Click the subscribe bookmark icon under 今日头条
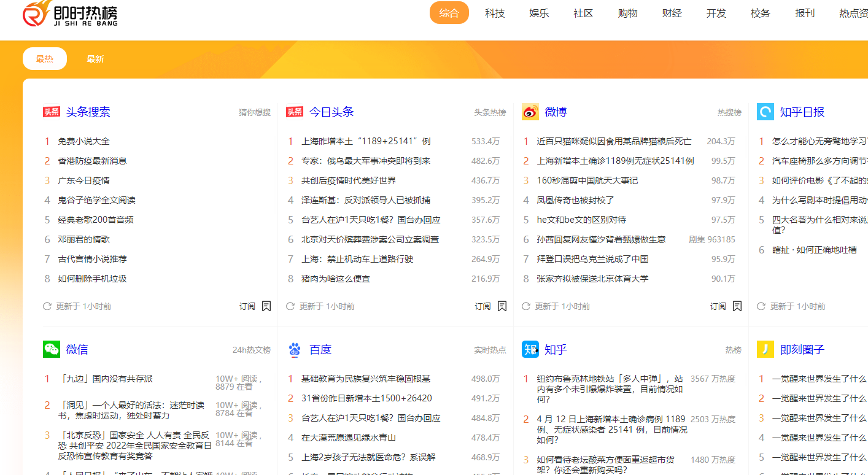The width and height of the screenshot is (868, 475). pos(502,306)
